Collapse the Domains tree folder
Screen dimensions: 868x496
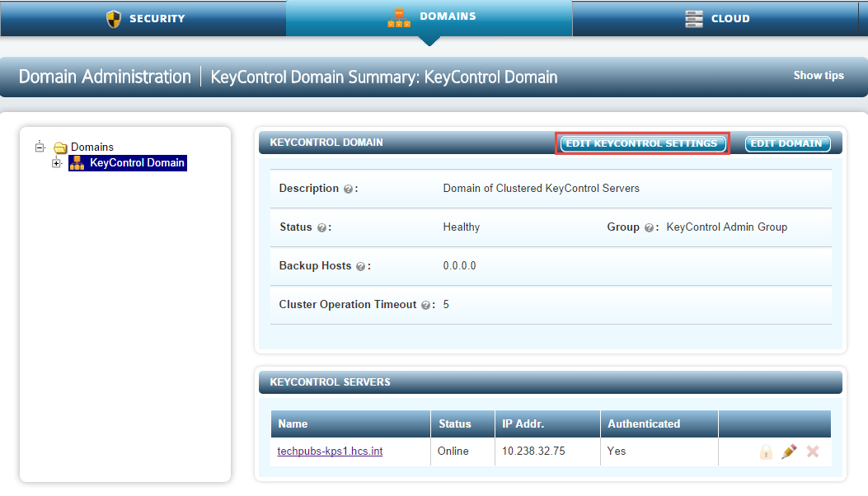click(x=40, y=147)
